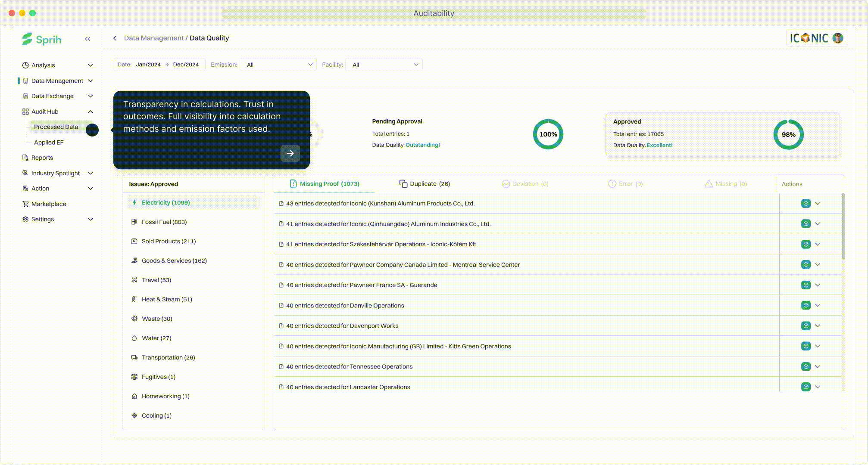Switch to the Deviation (0) tab
Viewport: 868px width, 465px height.
click(525, 184)
